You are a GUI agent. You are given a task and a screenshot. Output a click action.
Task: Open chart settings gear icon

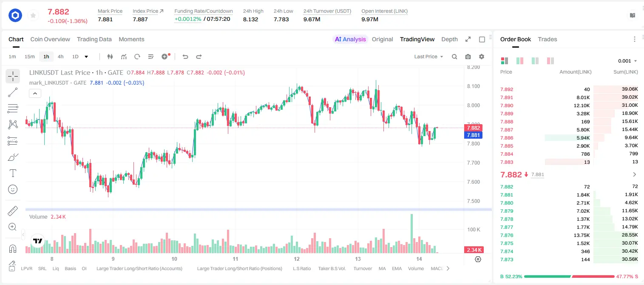(482, 57)
